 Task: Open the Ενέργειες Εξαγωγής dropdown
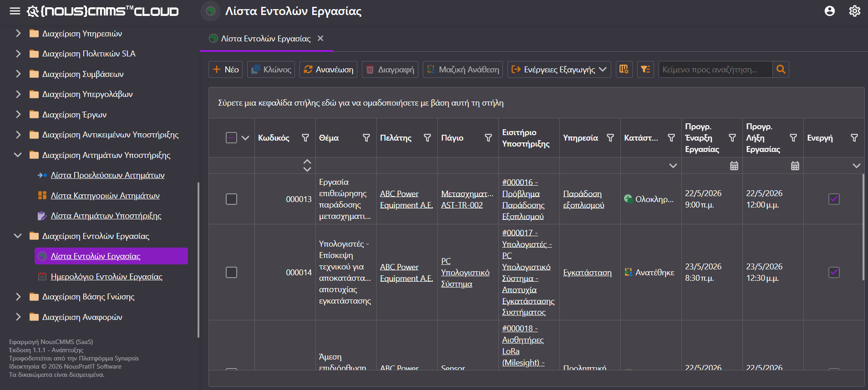pos(559,69)
